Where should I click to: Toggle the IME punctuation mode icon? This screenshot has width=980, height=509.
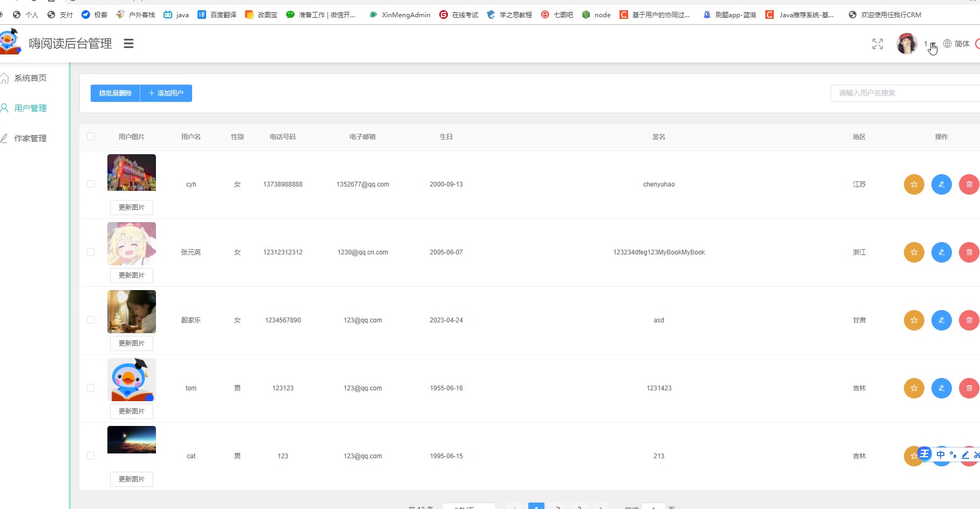point(953,455)
